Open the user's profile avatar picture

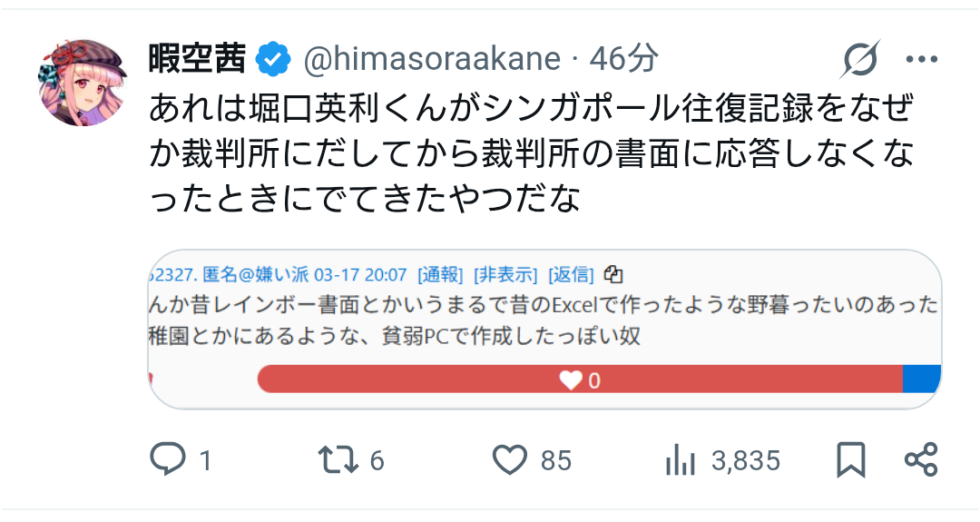82,83
